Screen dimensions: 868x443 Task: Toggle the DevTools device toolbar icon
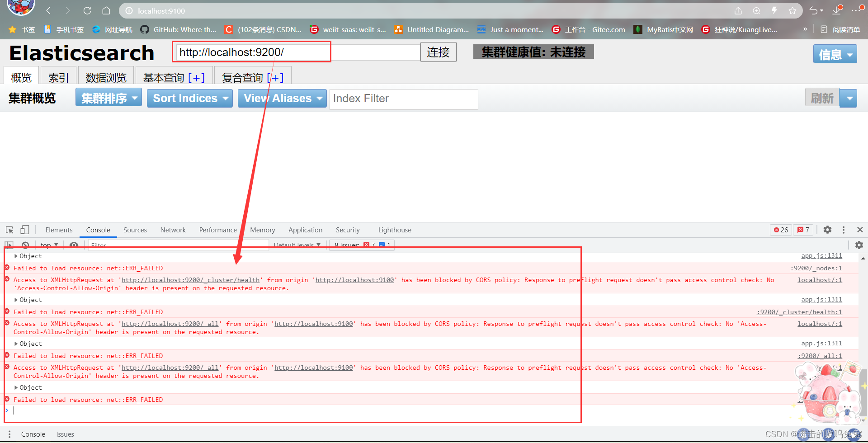pos(25,230)
